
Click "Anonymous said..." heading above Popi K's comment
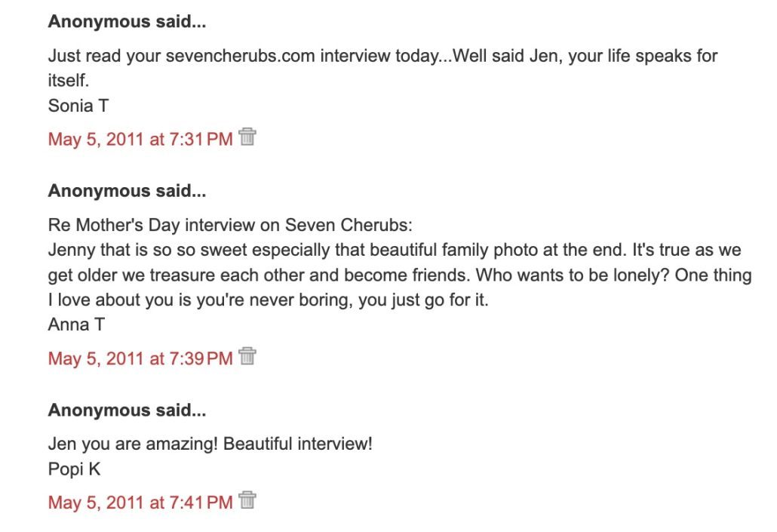(127, 411)
